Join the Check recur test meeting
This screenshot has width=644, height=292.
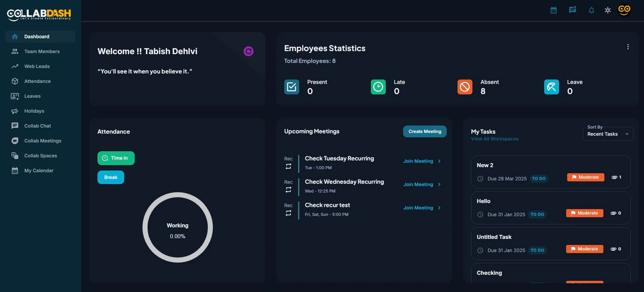(x=418, y=208)
